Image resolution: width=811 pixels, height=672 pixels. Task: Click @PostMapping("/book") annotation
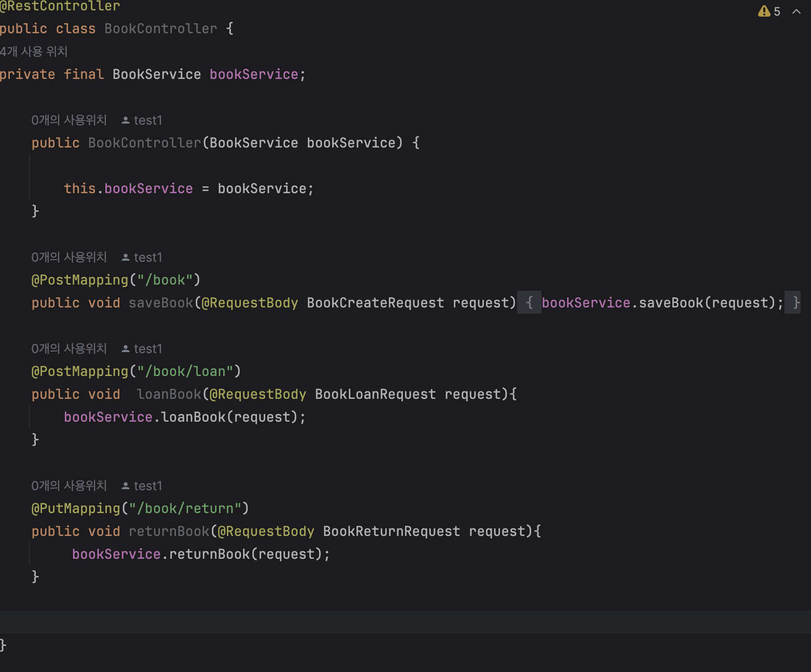(116, 280)
